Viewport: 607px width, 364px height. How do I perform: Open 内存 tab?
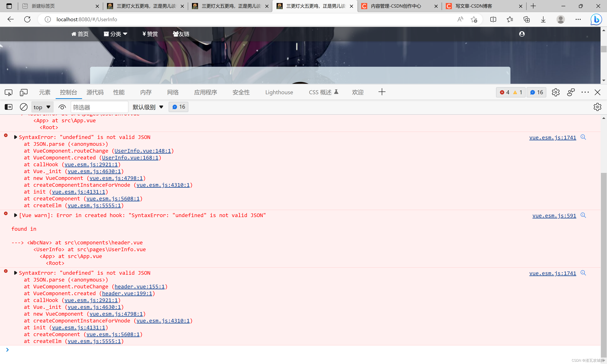click(146, 92)
